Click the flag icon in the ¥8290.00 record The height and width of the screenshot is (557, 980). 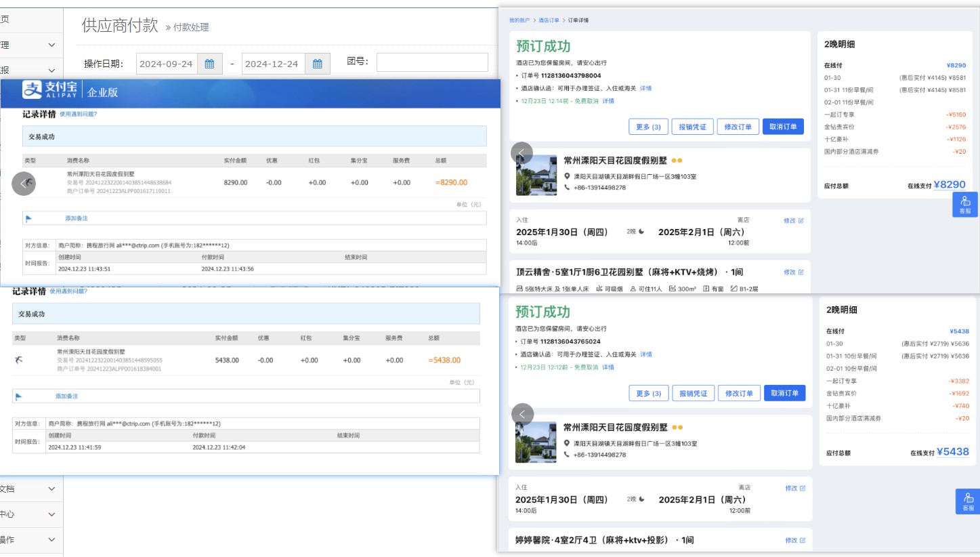tap(28, 218)
